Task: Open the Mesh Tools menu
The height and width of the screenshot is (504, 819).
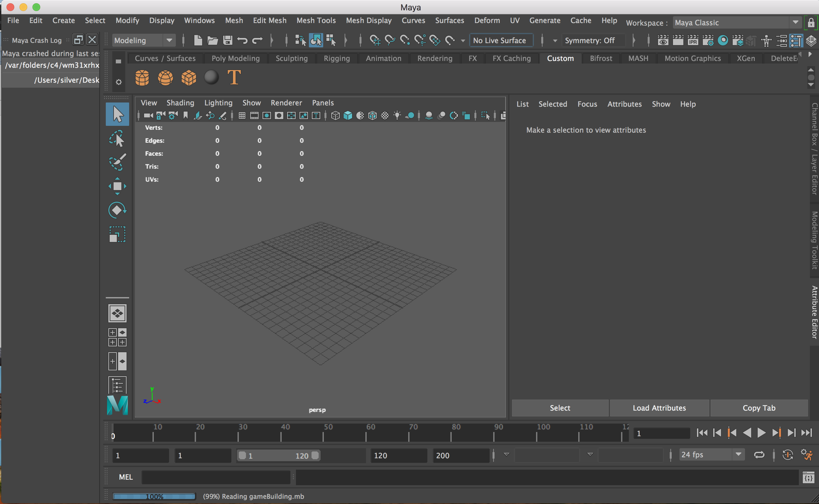Action: coord(316,20)
